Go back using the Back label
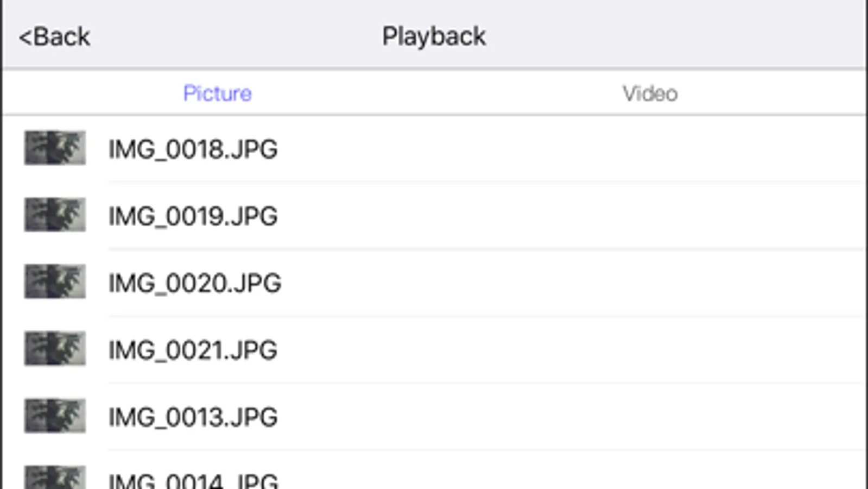Screen dimensions: 868x489 click(x=61, y=37)
